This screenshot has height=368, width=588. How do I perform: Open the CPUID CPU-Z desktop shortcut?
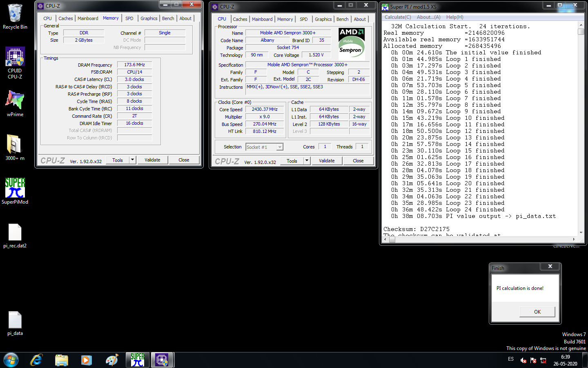pos(15,63)
